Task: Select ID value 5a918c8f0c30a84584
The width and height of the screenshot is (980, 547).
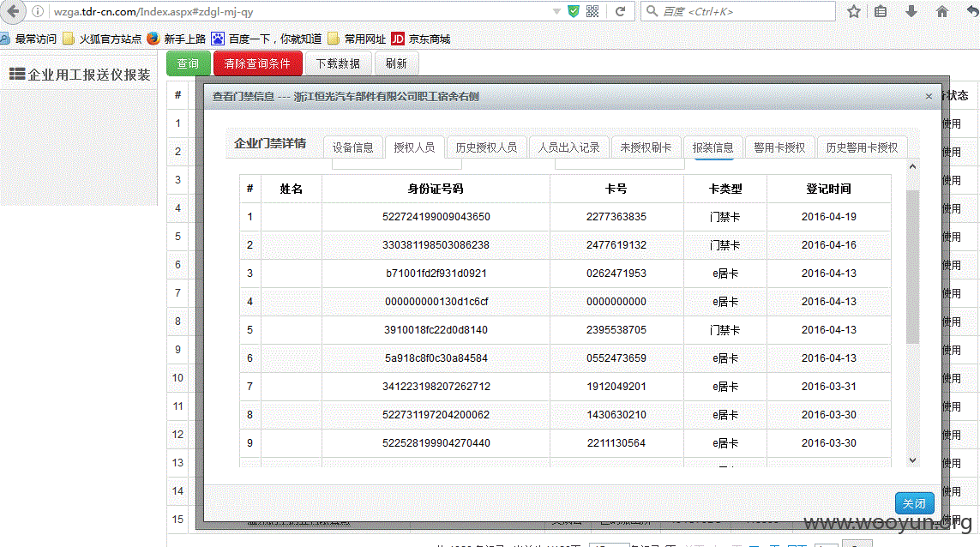Action: tap(436, 358)
